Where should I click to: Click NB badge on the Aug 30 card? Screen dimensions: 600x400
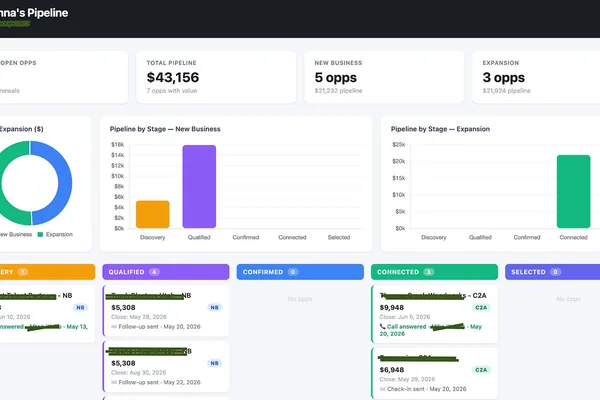(214, 363)
